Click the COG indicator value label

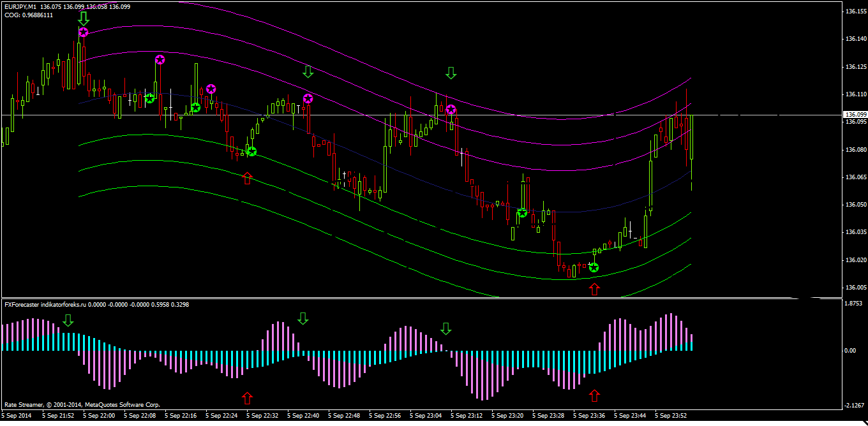(x=29, y=15)
